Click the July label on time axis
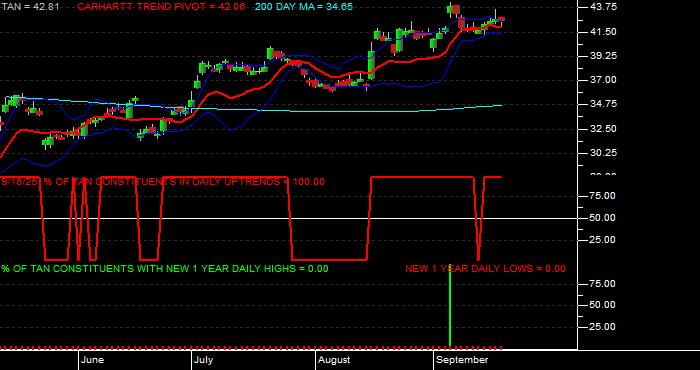Image resolution: width=700 pixels, height=370 pixels. [203, 360]
